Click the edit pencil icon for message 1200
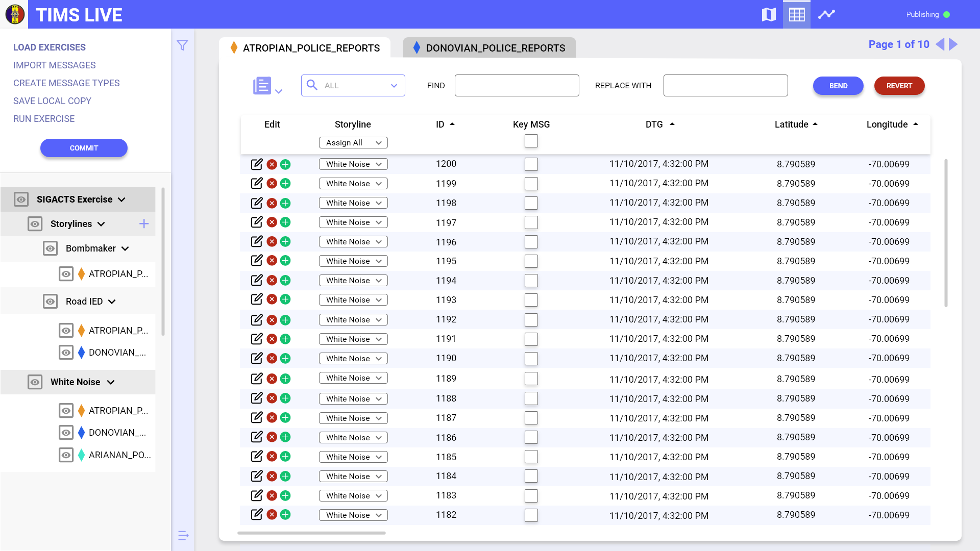Viewport: 980px width, 551px height. pos(257,164)
